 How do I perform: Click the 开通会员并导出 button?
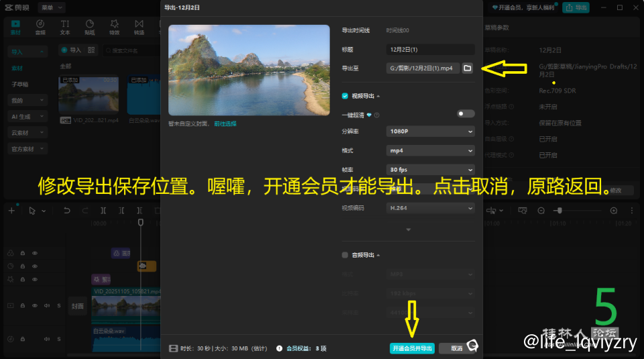(412, 348)
